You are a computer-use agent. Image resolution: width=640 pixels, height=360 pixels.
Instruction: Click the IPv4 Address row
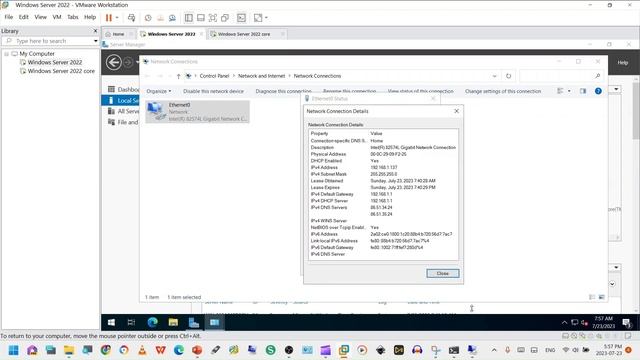(x=383, y=167)
